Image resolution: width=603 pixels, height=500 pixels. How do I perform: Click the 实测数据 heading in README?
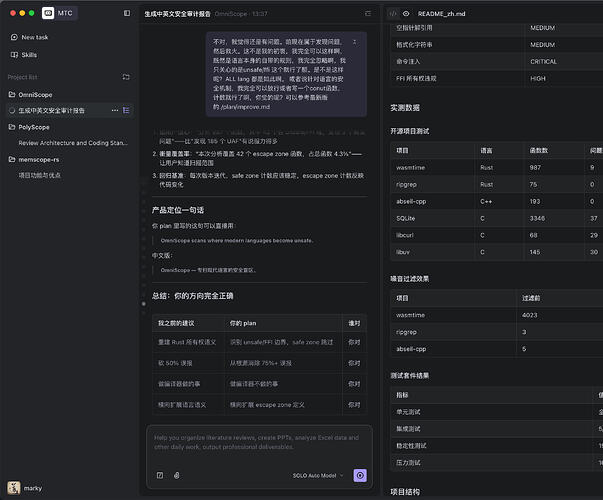(x=405, y=108)
